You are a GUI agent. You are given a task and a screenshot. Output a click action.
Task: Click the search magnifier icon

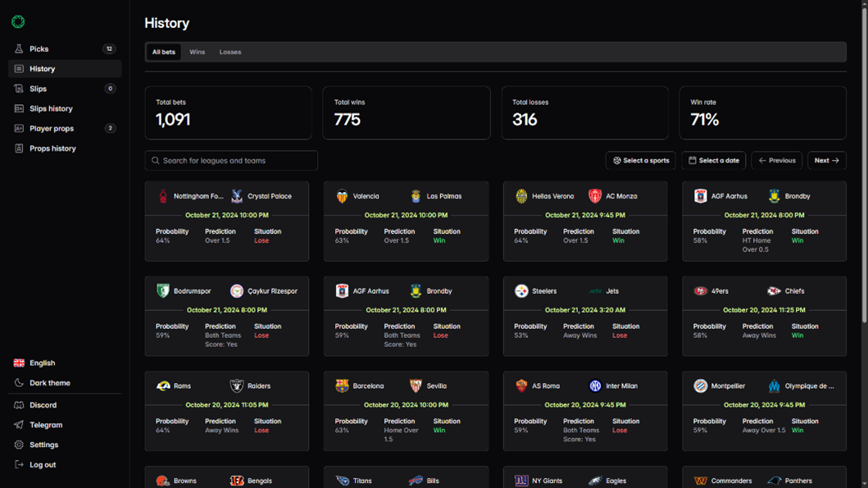point(156,161)
